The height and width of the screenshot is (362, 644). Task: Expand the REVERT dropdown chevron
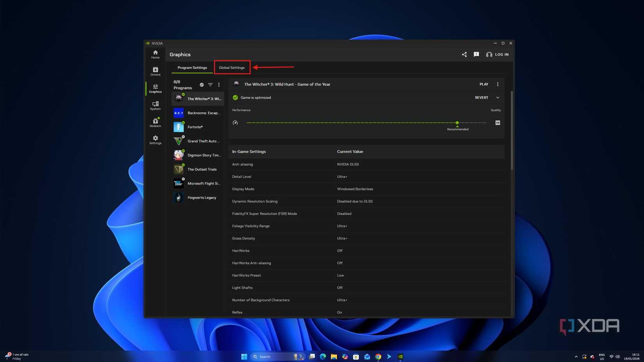tap(498, 97)
